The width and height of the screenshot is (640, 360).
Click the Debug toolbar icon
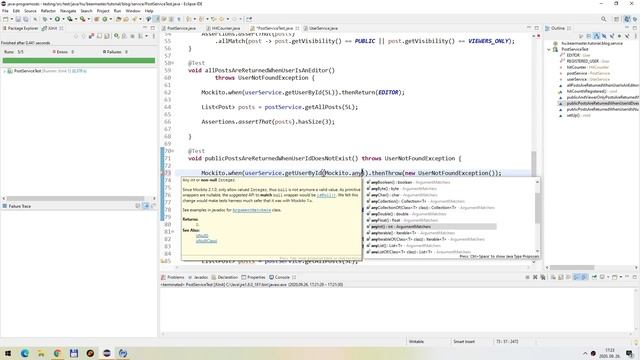point(44,19)
